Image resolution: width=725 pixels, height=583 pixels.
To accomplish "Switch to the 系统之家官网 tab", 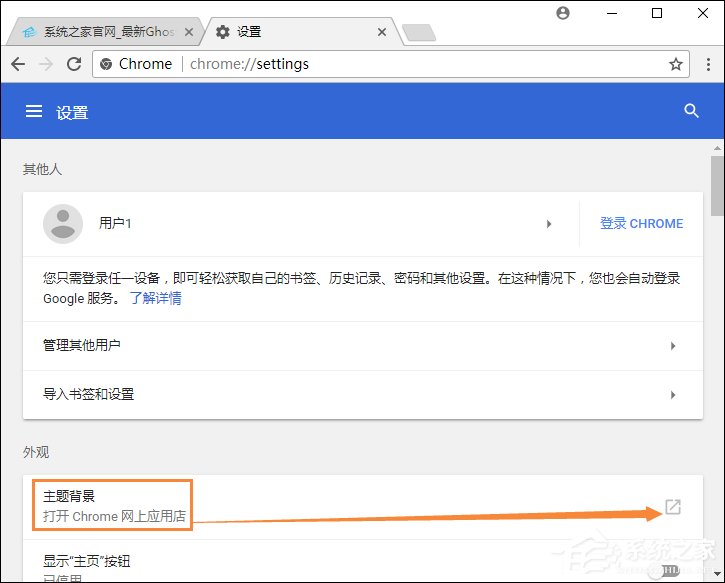I will pyautogui.click(x=105, y=32).
